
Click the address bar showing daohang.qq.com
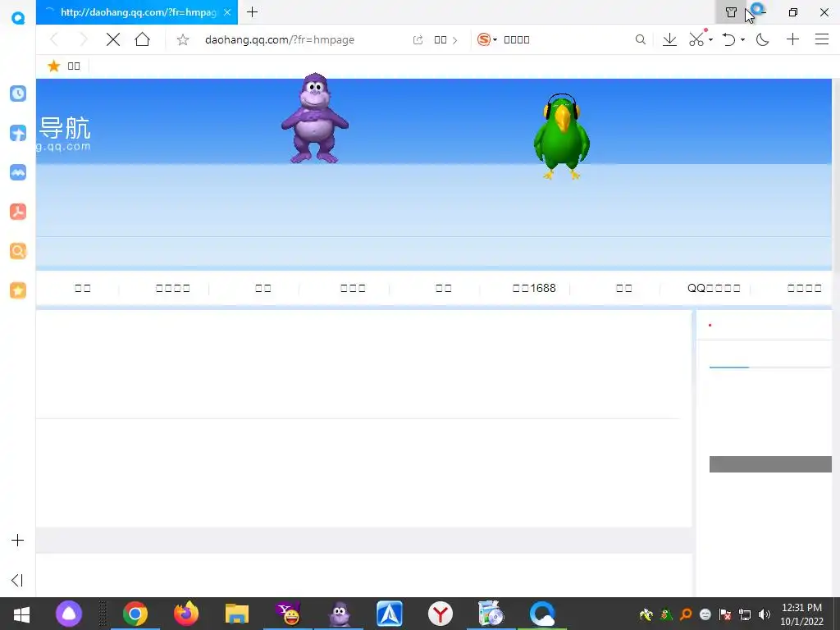coord(280,39)
